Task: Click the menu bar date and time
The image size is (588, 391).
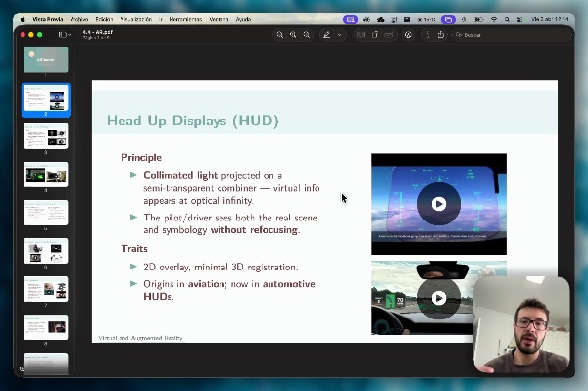Action: coord(550,19)
